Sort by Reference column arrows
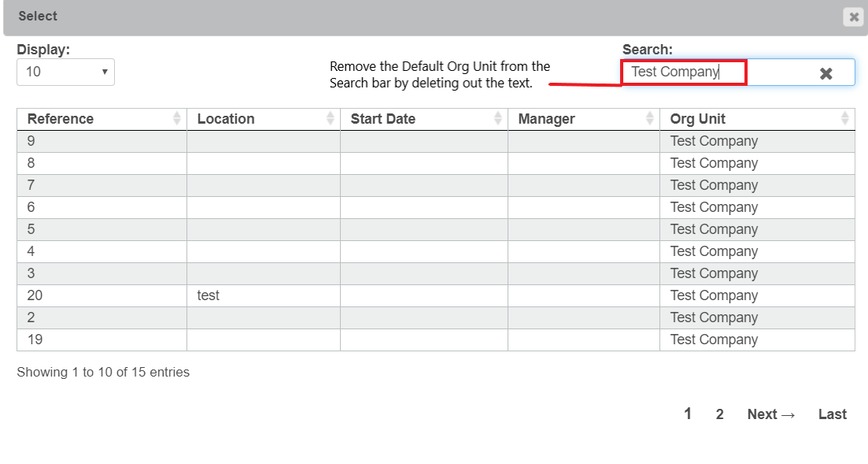Viewport: 868px width, 464px height. (x=176, y=119)
